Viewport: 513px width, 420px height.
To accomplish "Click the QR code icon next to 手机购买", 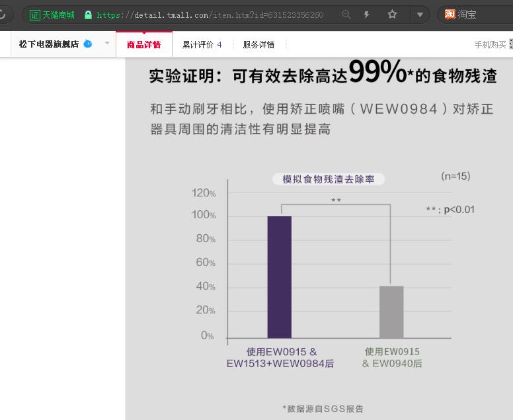I will [511, 44].
